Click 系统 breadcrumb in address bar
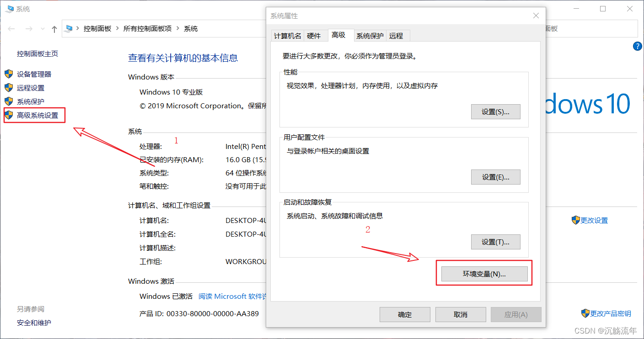The image size is (644, 339). point(191,28)
